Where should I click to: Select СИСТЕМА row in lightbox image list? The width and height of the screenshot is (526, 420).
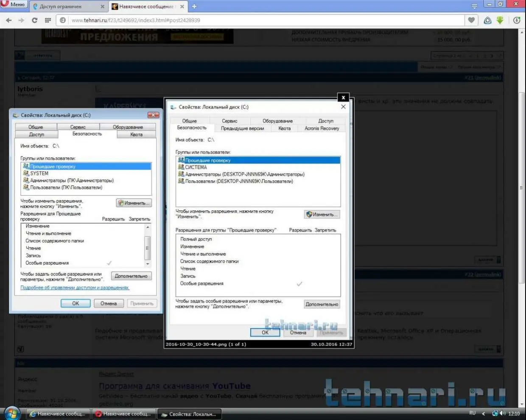click(x=258, y=167)
